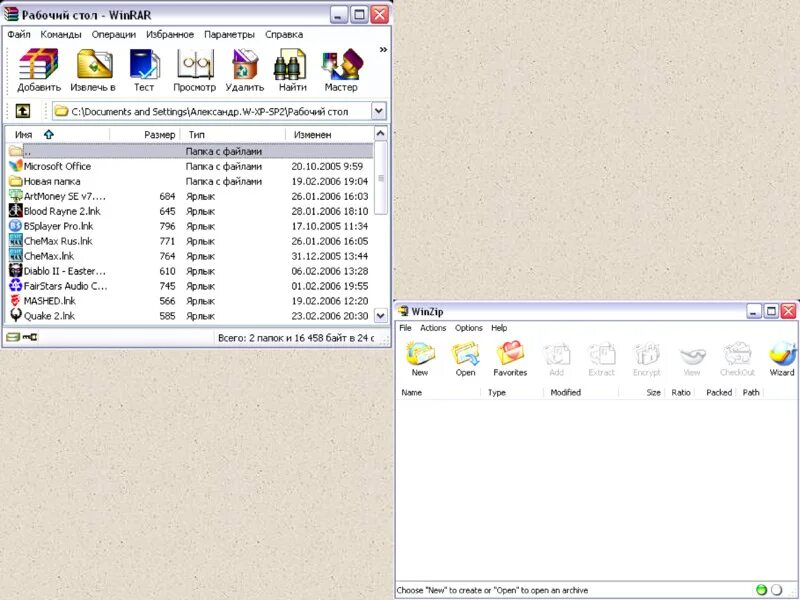This screenshot has width=800, height=600.
Task: Sort WinZip list by Type column
Action: tap(512, 392)
